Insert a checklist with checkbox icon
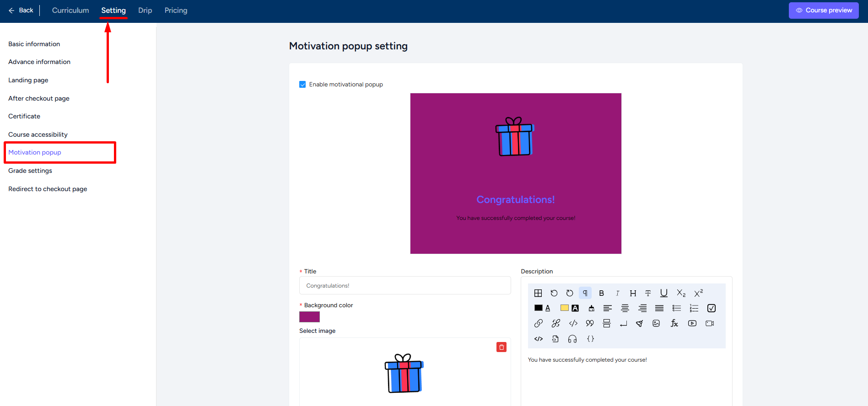 pos(712,308)
